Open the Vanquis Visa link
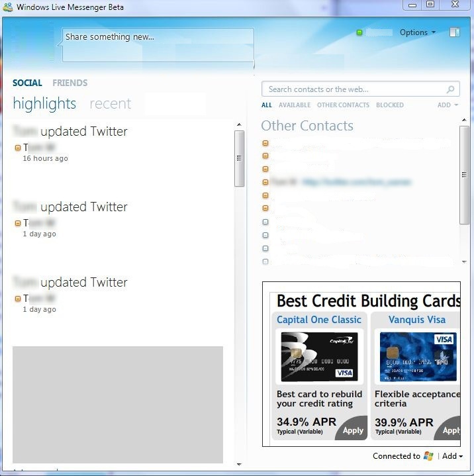 click(x=417, y=320)
